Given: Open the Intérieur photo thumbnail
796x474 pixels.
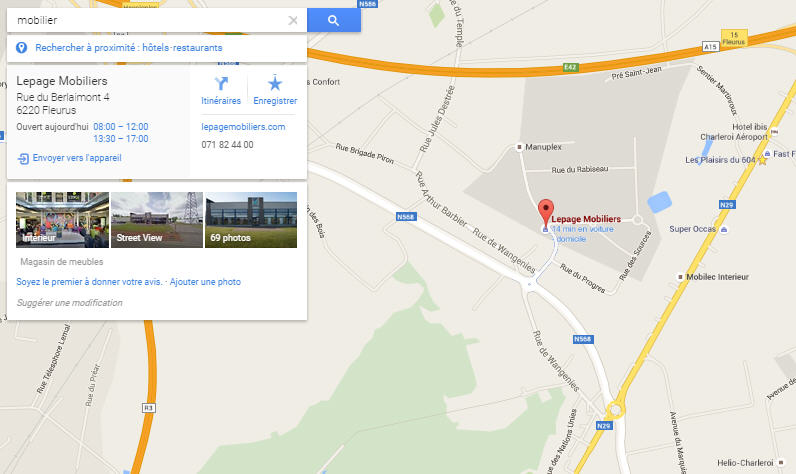Looking at the screenshot, I should 62,220.
